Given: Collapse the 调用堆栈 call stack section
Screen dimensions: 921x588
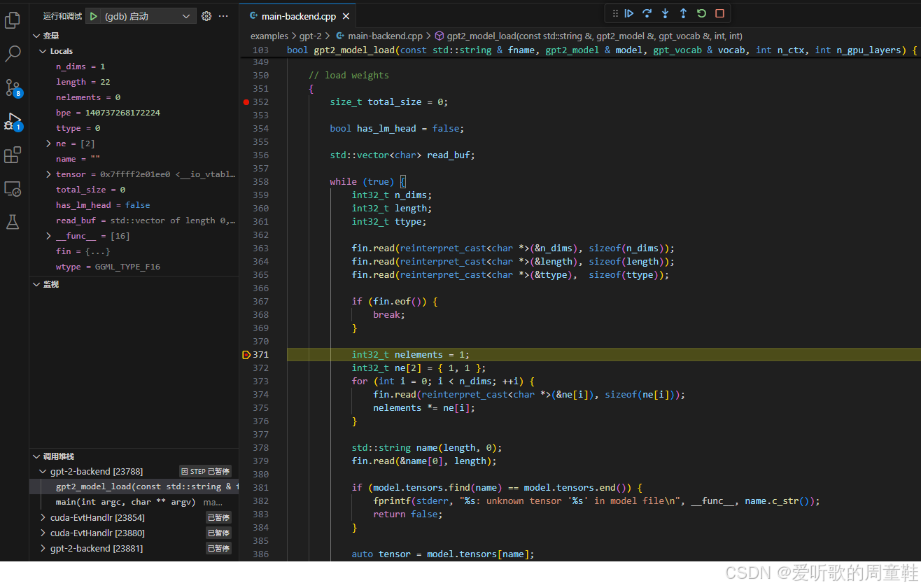Looking at the screenshot, I should click(x=36, y=456).
